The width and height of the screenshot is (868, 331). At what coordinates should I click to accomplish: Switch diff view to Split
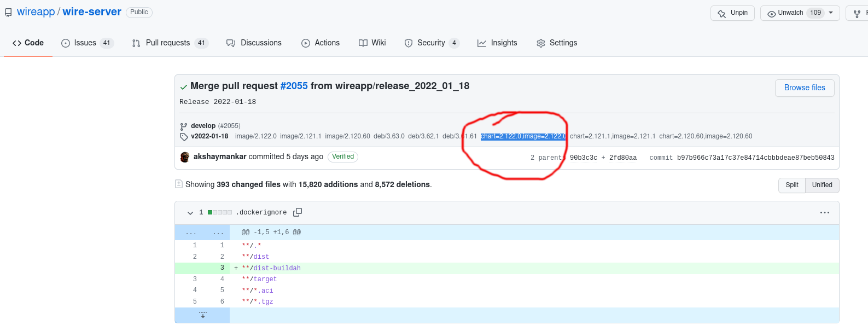tap(791, 185)
